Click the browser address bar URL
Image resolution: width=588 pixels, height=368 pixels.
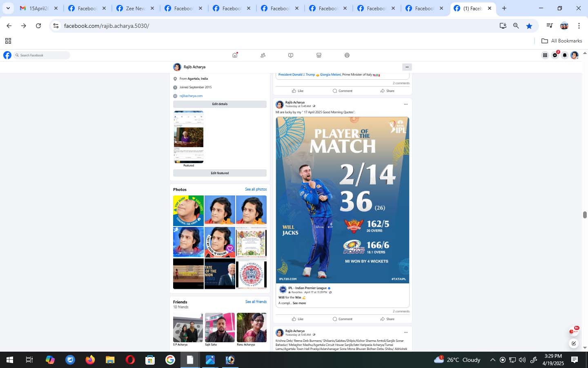[x=107, y=26]
